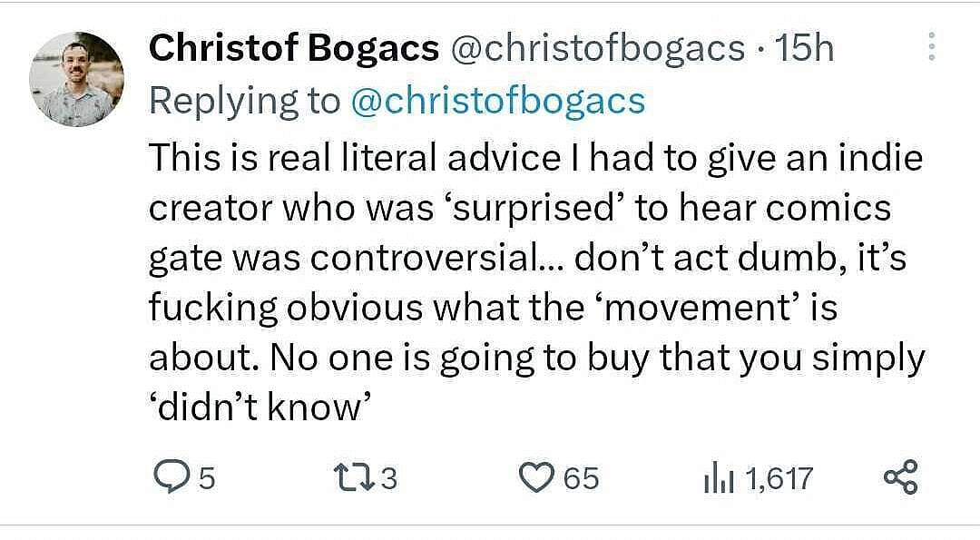
Task: Click the tweet's first line "This is real literal advice"
Action: 354,158
